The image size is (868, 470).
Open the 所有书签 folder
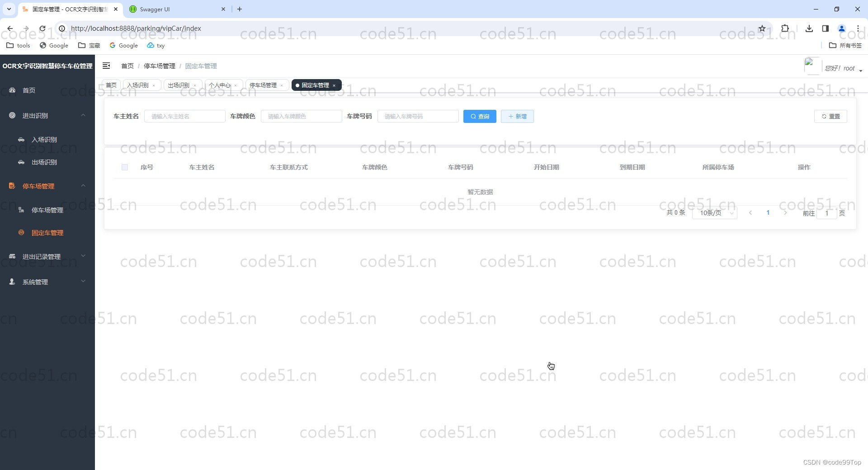pyautogui.click(x=845, y=45)
